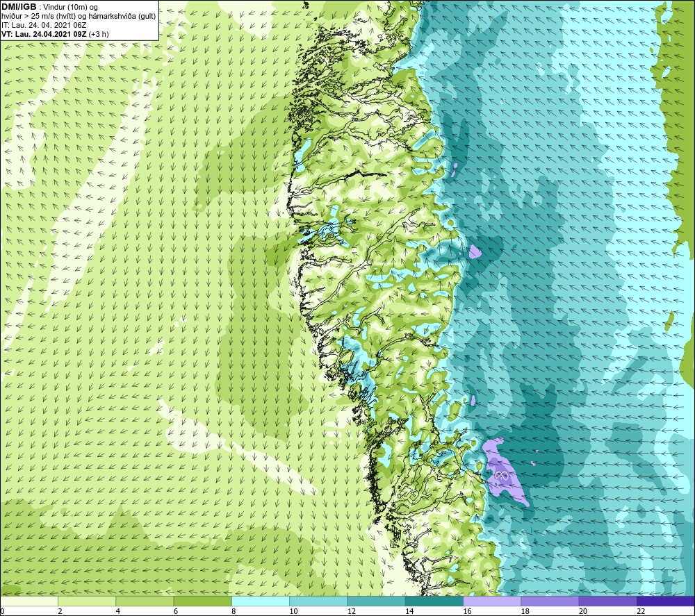Click the light lavender 16–18 m/s legend swatch

tap(492, 601)
